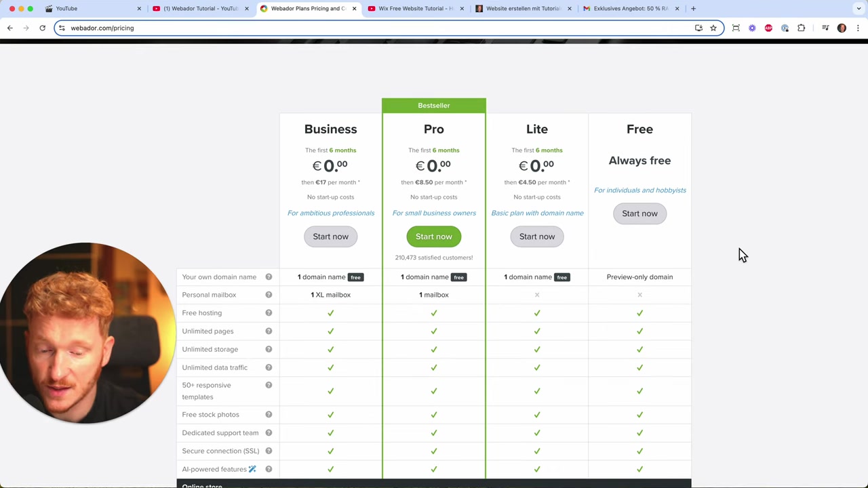Click 'For ambitious professionals' text
The image size is (868, 488).
click(331, 213)
